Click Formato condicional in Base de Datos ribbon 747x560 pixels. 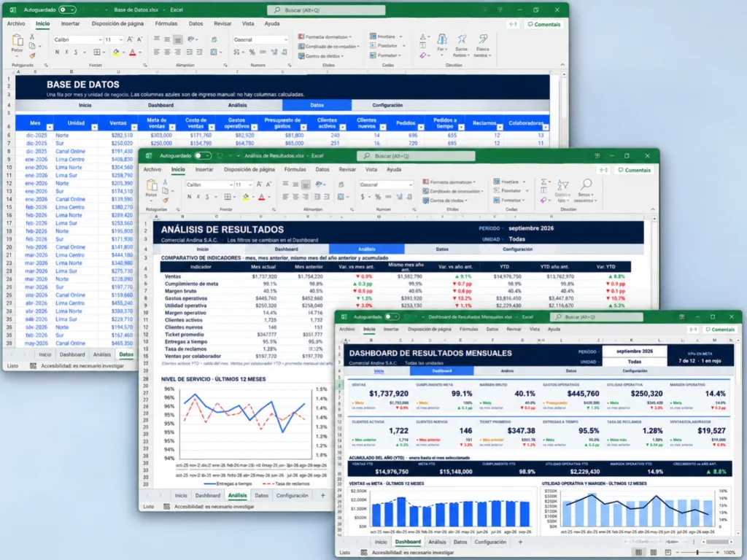coord(325,36)
